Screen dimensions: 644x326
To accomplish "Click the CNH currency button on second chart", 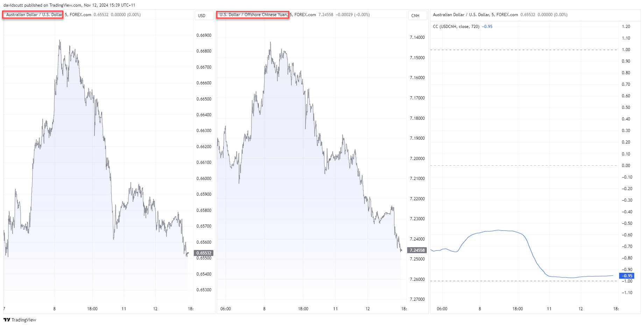I will tap(417, 15).
